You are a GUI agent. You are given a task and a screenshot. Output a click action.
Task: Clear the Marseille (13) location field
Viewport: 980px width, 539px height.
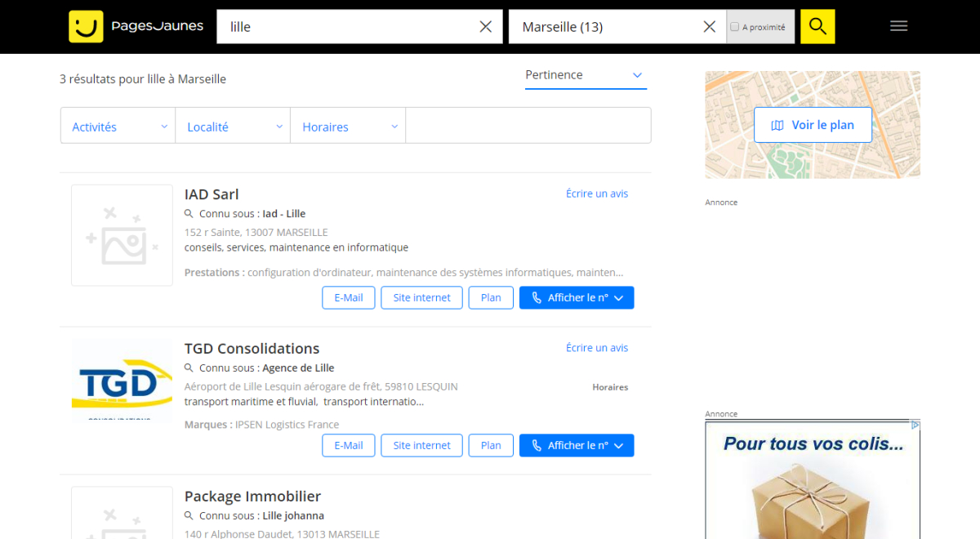pyautogui.click(x=710, y=27)
